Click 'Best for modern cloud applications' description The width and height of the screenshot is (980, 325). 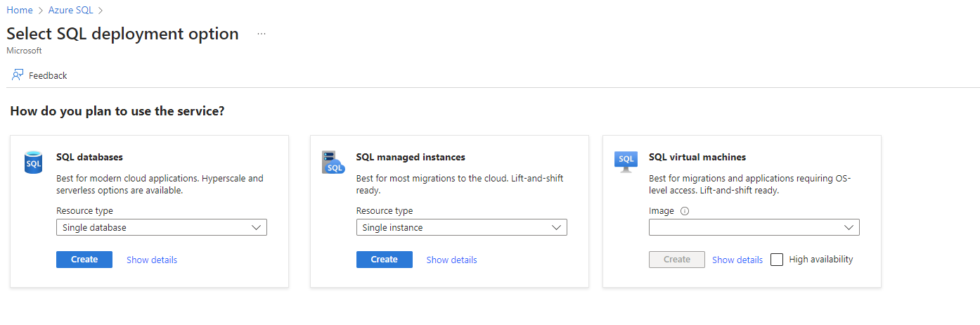[160, 184]
